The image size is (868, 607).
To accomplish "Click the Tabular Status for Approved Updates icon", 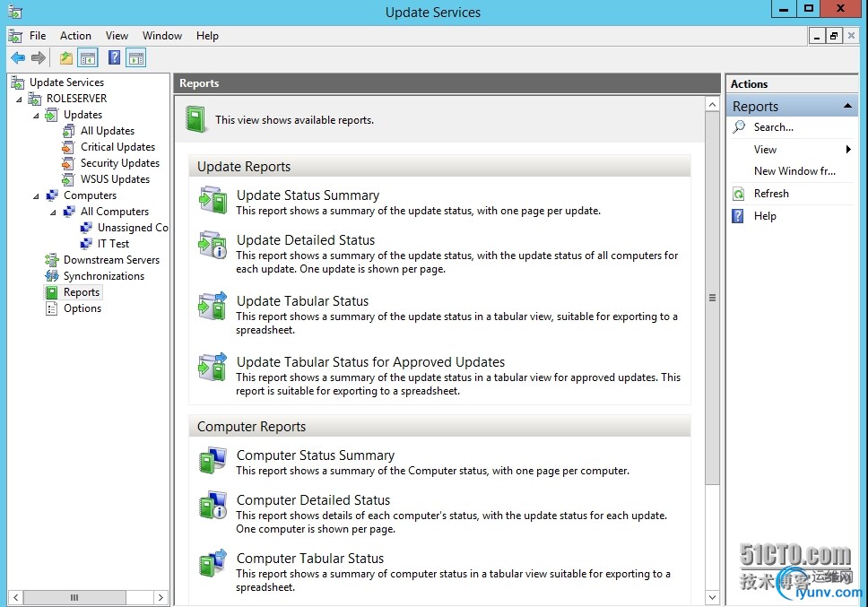I will (213, 367).
